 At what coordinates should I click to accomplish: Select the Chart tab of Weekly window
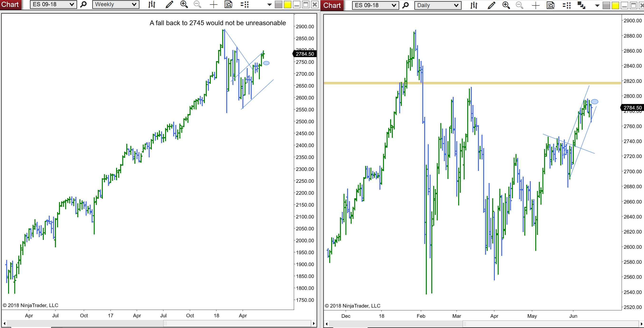(10, 5)
